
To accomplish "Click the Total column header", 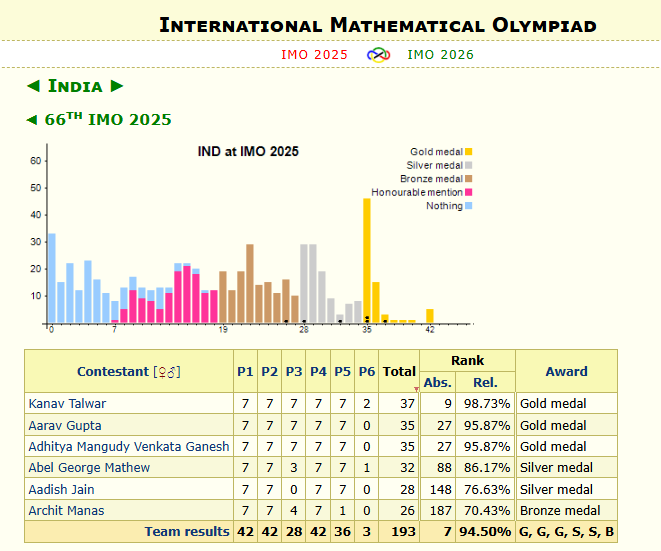I will (x=399, y=371).
